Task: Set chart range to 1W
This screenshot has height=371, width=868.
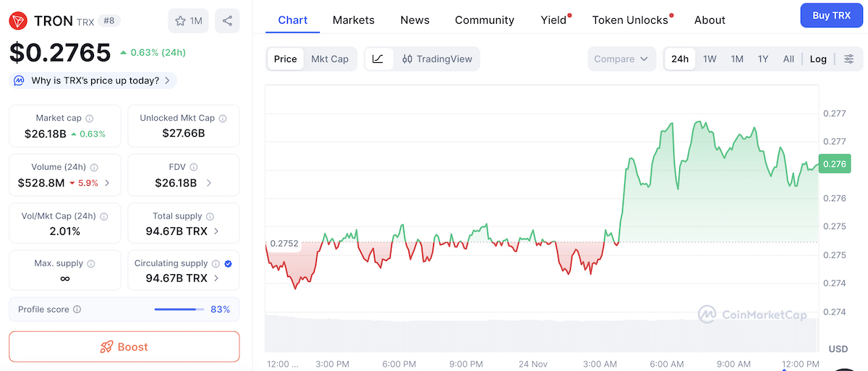Action: click(710, 59)
